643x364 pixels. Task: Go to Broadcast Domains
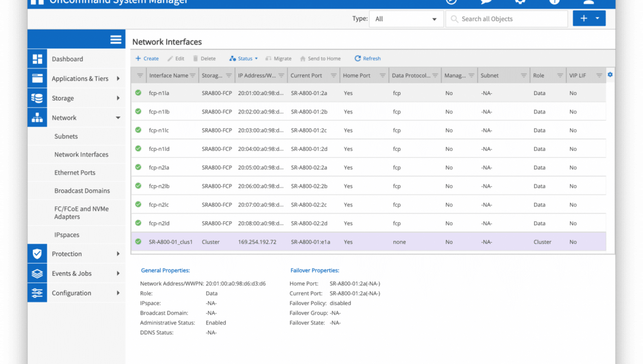[x=82, y=191]
